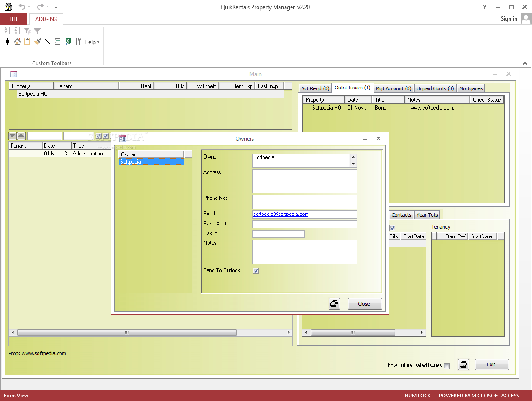Click the plain funnel filter icon
The height and width of the screenshot is (401, 532).
pyautogui.click(x=37, y=31)
